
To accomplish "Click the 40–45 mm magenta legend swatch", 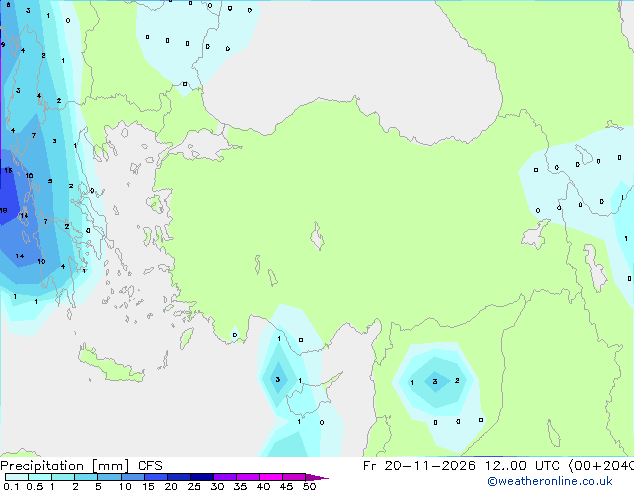I will 271,477.
